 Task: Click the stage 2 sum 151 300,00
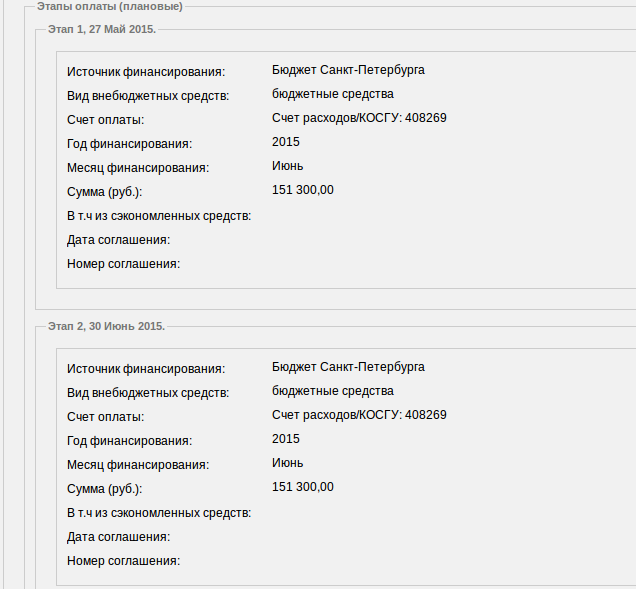tap(303, 487)
